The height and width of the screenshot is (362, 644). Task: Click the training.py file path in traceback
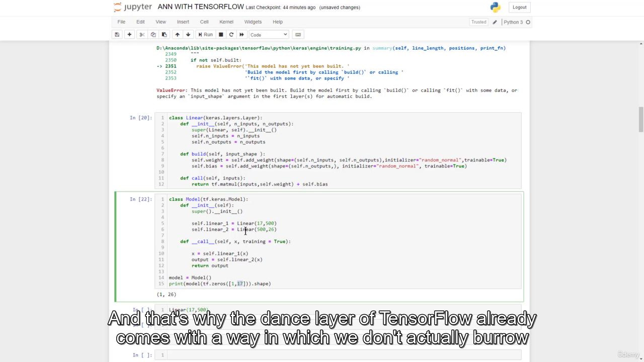[x=259, y=48]
